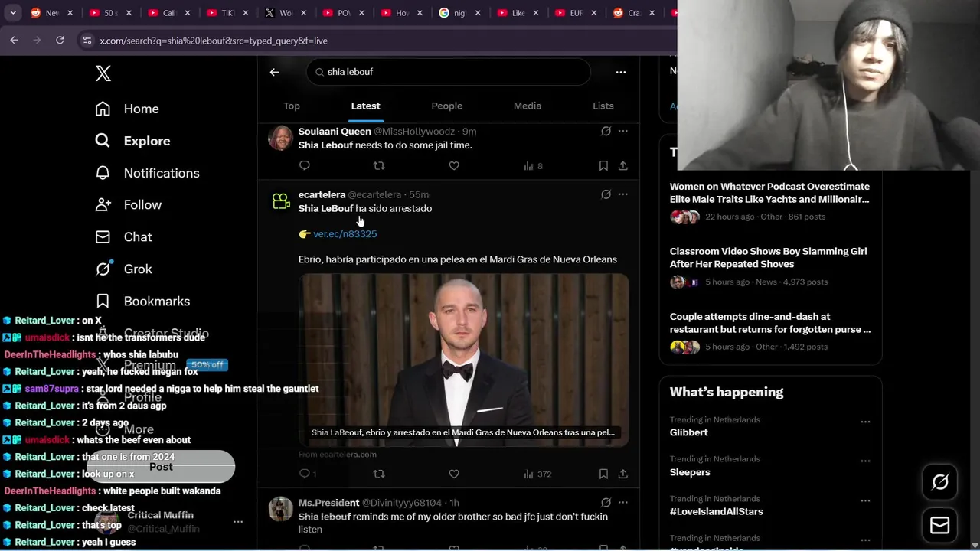
Task: Open more menu on Ms.President's post
Action: pos(623,503)
